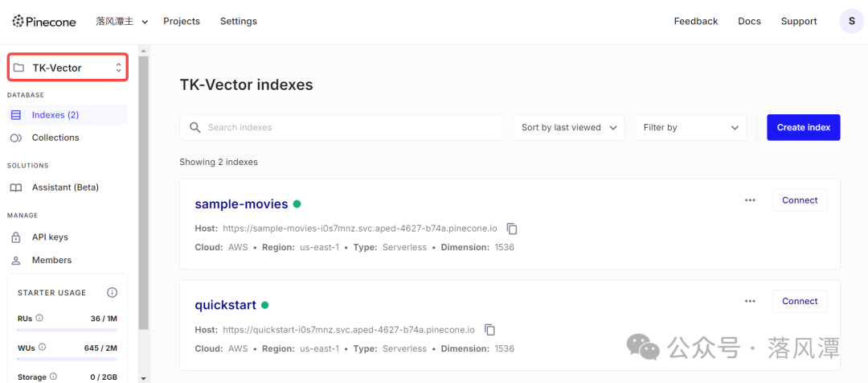Image resolution: width=868 pixels, height=383 pixels.
Task: Click the user avatar S icon
Action: [851, 22]
